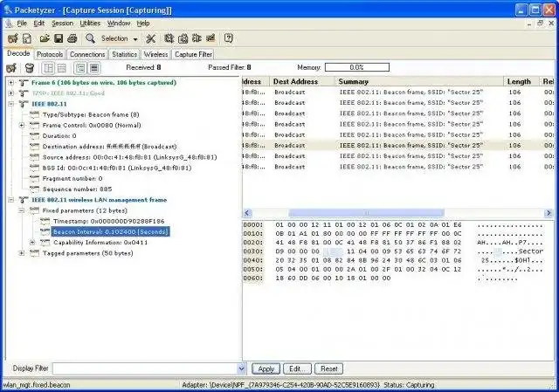This screenshot has width=559, height=392.
Task: Select the Source address tree item
Action: 130,157
